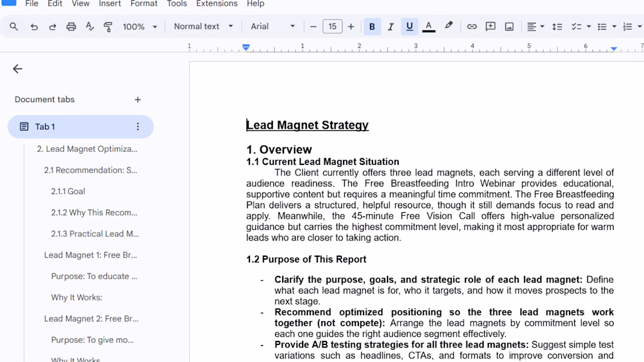Open the Search magnifier tool
Screen dimensions: 644x362
[x=14, y=27]
